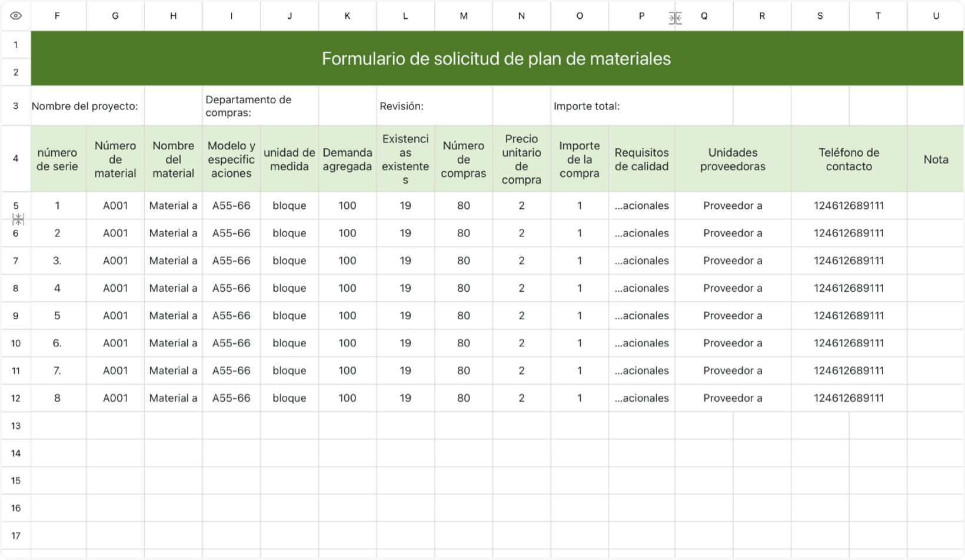Select '19' cell in row 12
This screenshot has width=965, height=560.
[405, 398]
